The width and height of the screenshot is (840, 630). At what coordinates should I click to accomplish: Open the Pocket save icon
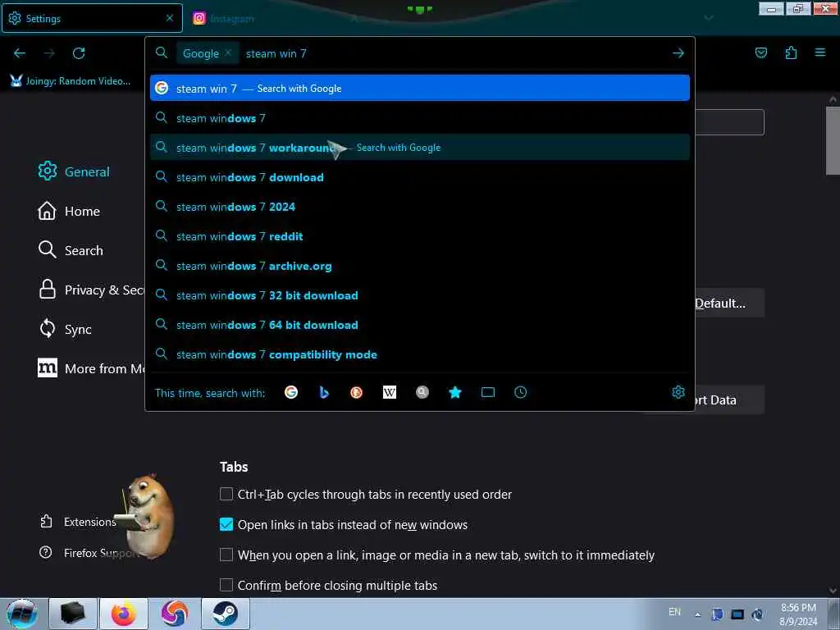tap(760, 52)
